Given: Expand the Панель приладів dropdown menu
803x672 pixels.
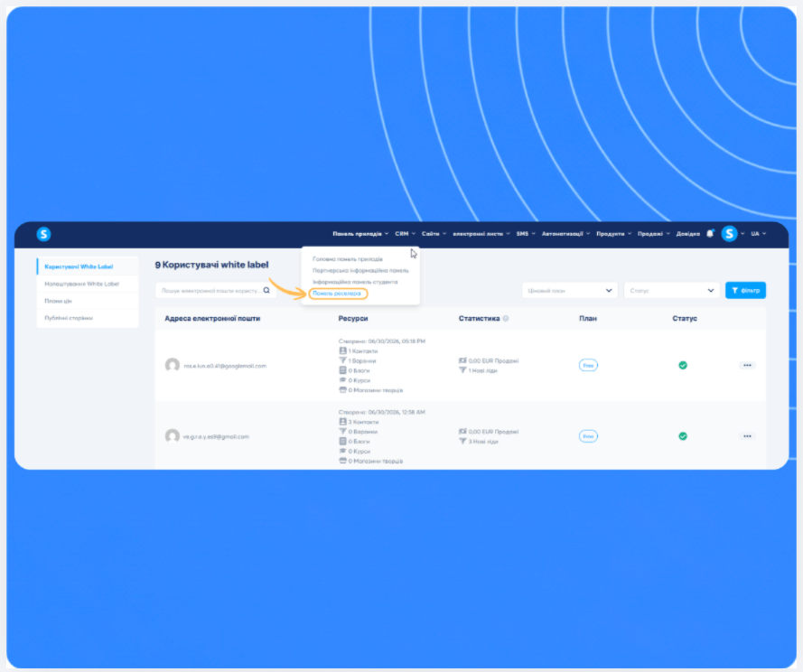Looking at the screenshot, I should tap(360, 234).
